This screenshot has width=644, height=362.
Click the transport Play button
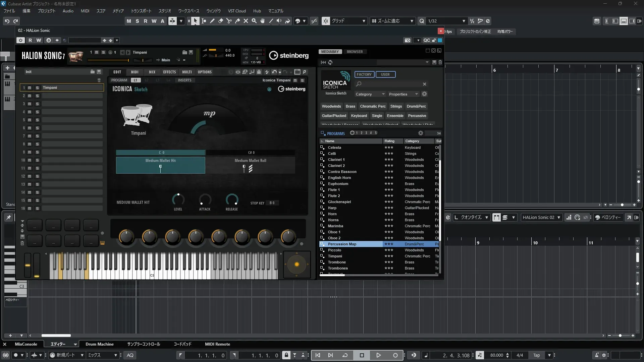pos(378,355)
